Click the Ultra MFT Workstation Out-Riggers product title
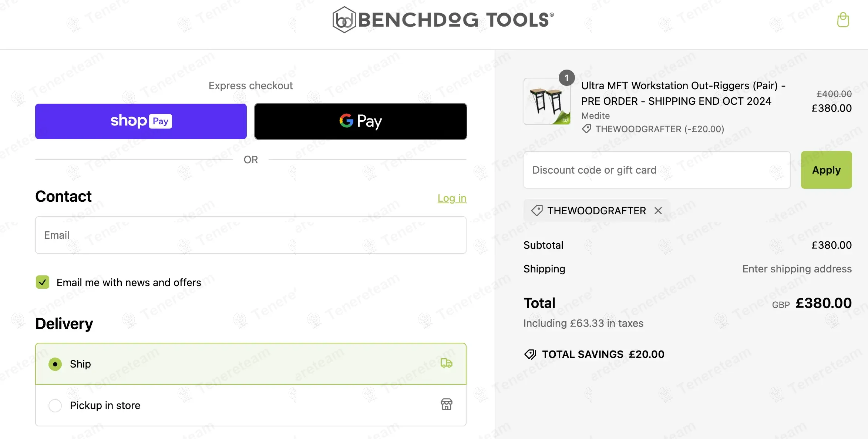This screenshot has width=868, height=439. (x=683, y=93)
